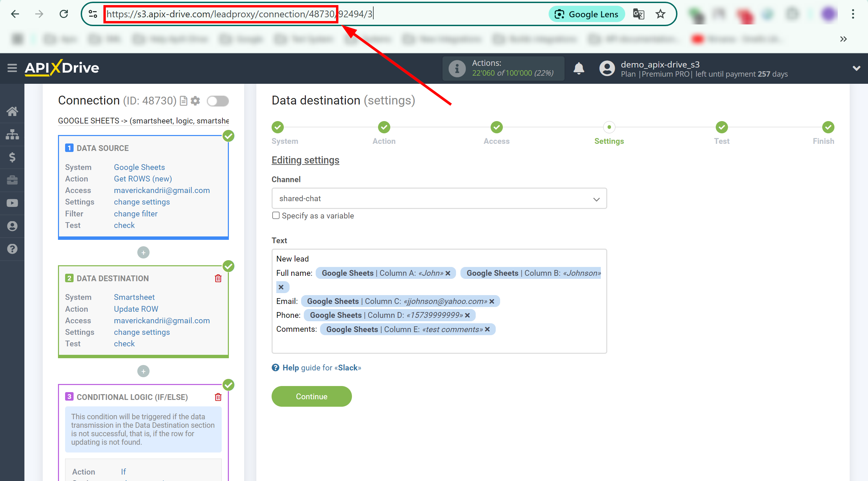This screenshot has height=481, width=868.
Task: Open Data Destination access email link
Action: coord(162,321)
